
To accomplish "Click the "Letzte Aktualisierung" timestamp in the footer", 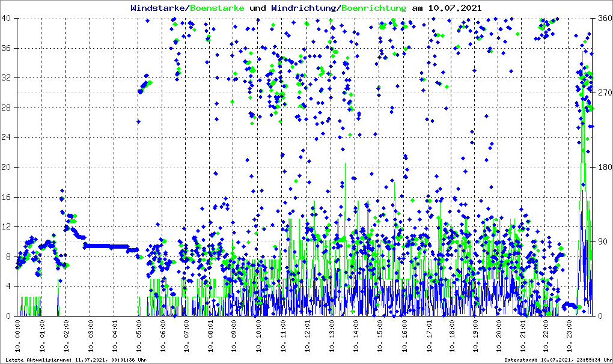I will click(75, 360).
